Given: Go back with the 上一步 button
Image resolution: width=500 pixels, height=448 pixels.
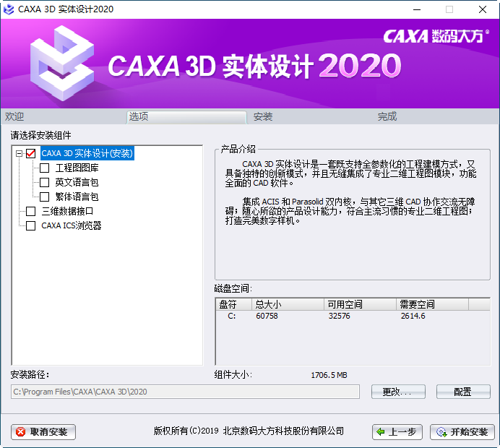Looking at the screenshot, I should [x=397, y=432].
